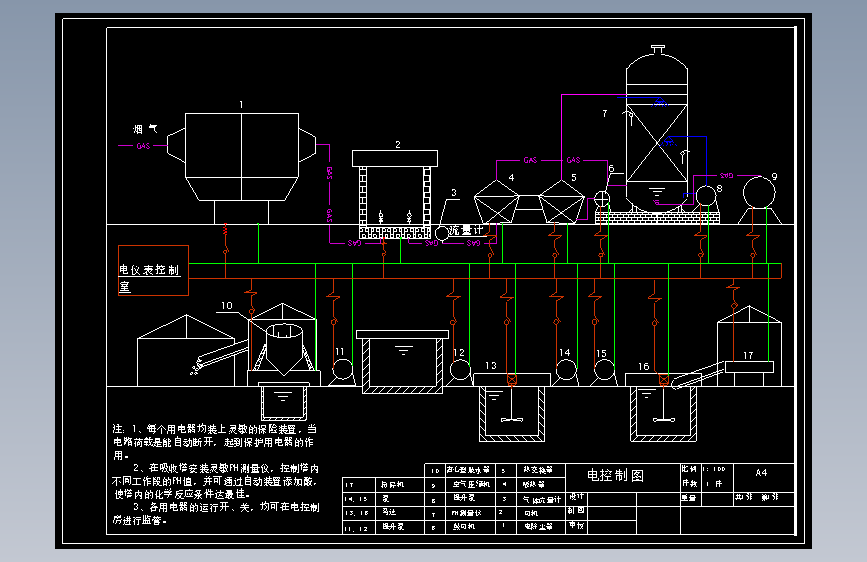This screenshot has width=867, height=562.
Task: Click the 电仪表控制室 control room box
Action: click(153, 270)
